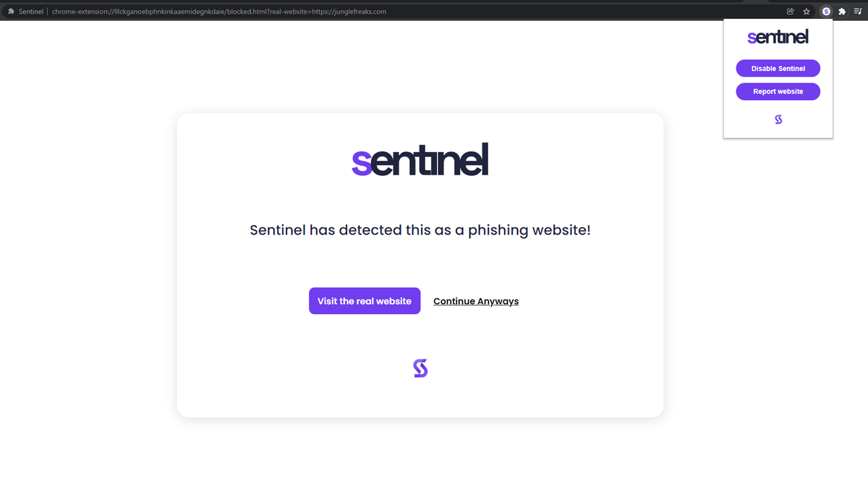Click the phishing warning message text
The image size is (868, 493).
[420, 230]
